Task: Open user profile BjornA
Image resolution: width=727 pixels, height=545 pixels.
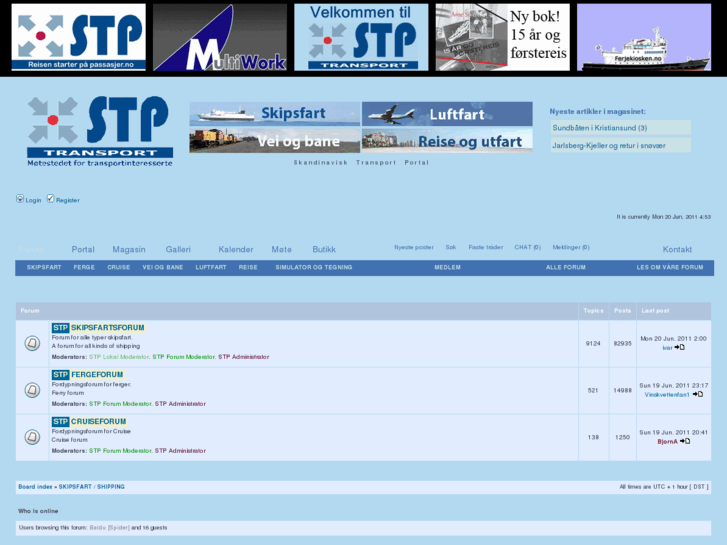Action: click(x=667, y=442)
